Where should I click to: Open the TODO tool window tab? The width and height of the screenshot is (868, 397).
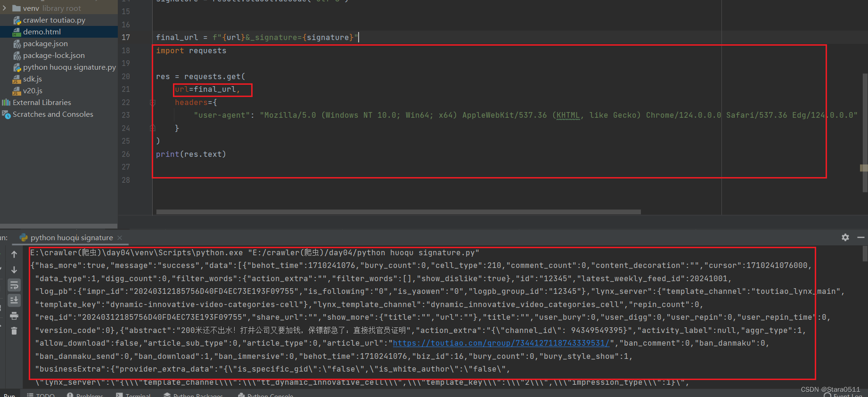coord(41,395)
